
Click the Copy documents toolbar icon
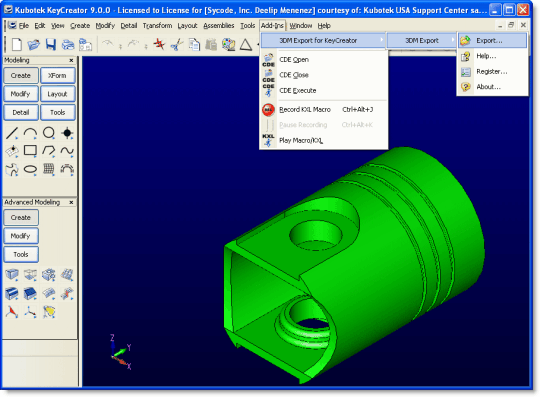(x=194, y=45)
